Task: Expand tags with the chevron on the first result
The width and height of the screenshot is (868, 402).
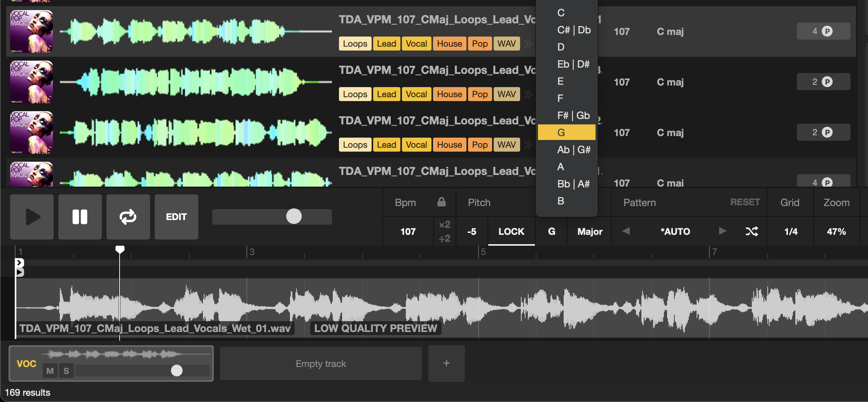Action: pos(528,44)
